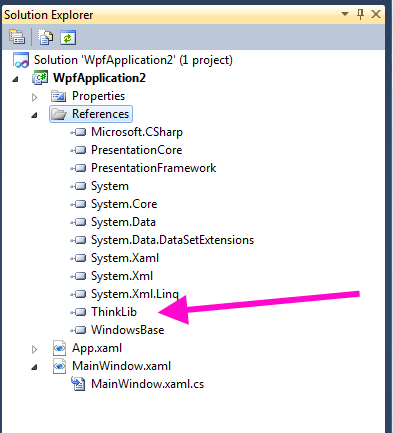The image size is (393, 433).
Task: Click the Properties toolbar icon
Action: pyautogui.click(x=17, y=37)
